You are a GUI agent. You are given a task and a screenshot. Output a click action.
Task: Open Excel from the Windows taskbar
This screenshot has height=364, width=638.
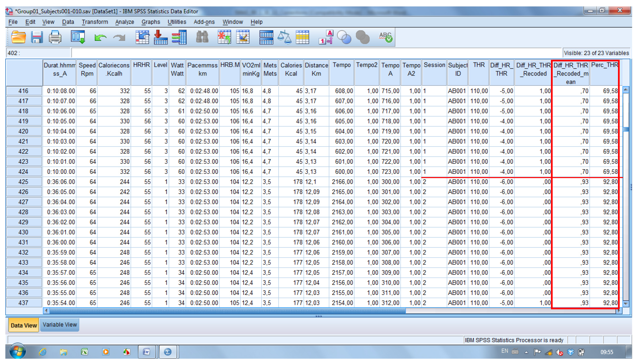point(84,352)
